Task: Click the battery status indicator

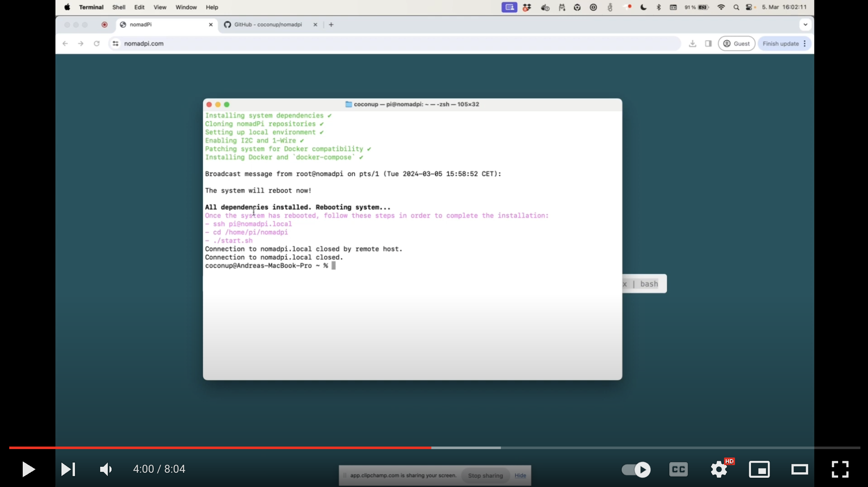Action: [697, 7]
